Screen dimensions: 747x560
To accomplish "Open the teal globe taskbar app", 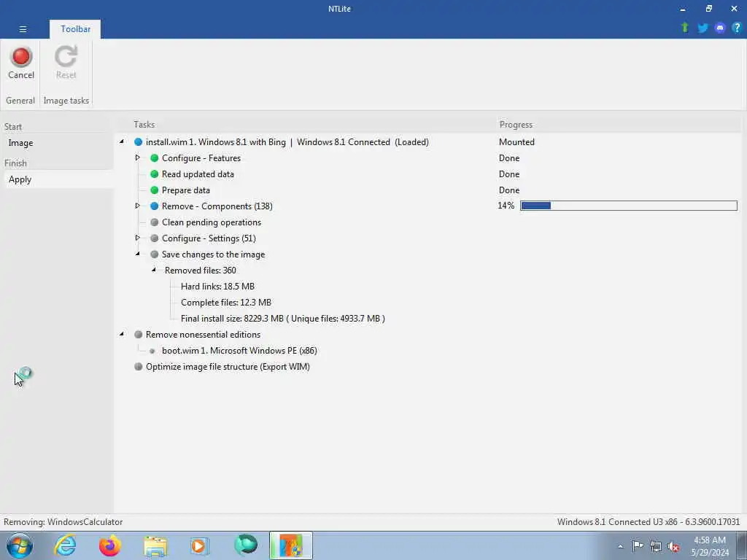I will coord(246,545).
